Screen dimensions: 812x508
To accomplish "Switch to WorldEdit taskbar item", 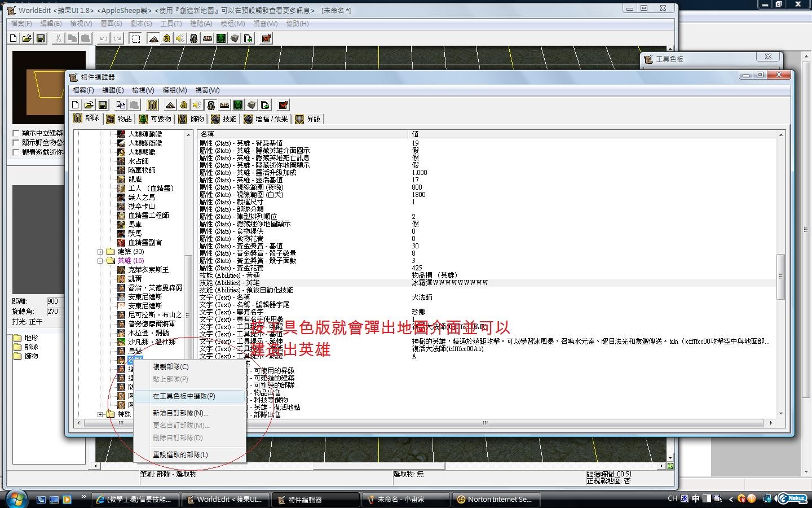I will pyautogui.click(x=225, y=500).
